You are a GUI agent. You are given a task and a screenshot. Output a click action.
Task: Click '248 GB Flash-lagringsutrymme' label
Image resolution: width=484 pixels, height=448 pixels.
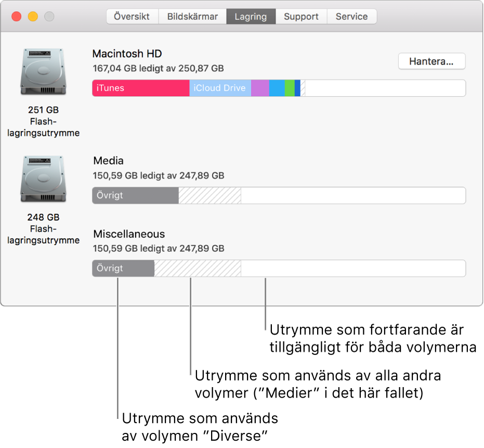click(x=43, y=229)
